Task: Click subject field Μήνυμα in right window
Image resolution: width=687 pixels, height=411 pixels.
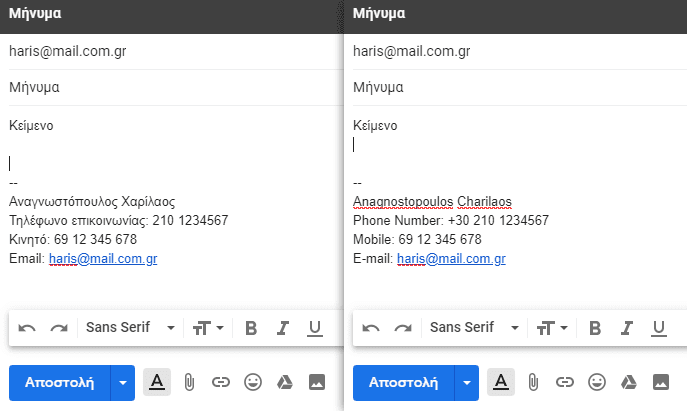Action: point(520,87)
